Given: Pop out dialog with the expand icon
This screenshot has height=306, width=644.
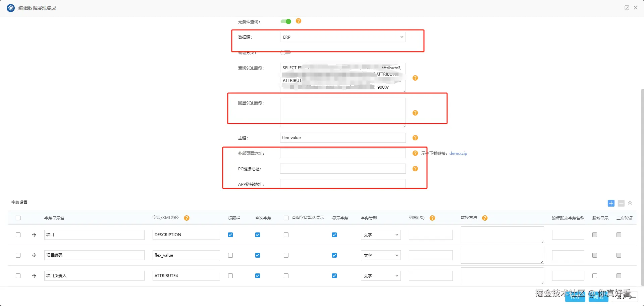Looking at the screenshot, I should coord(627,8).
